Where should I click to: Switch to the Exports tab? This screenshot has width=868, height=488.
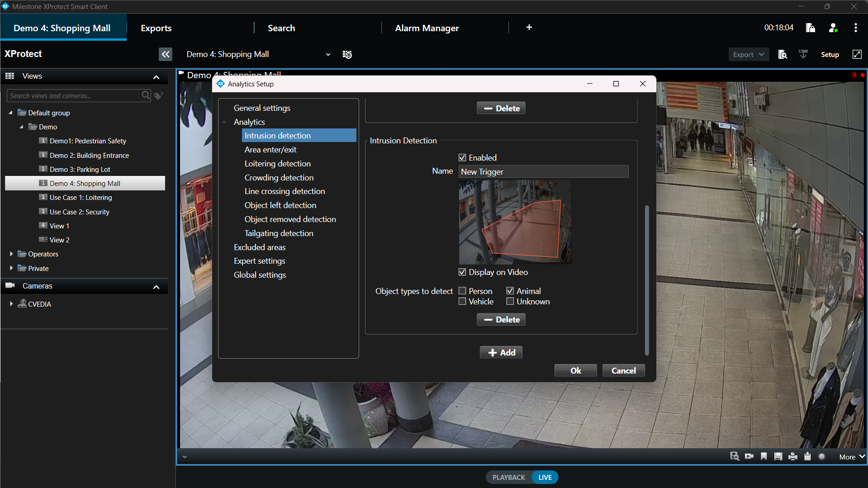(x=156, y=28)
